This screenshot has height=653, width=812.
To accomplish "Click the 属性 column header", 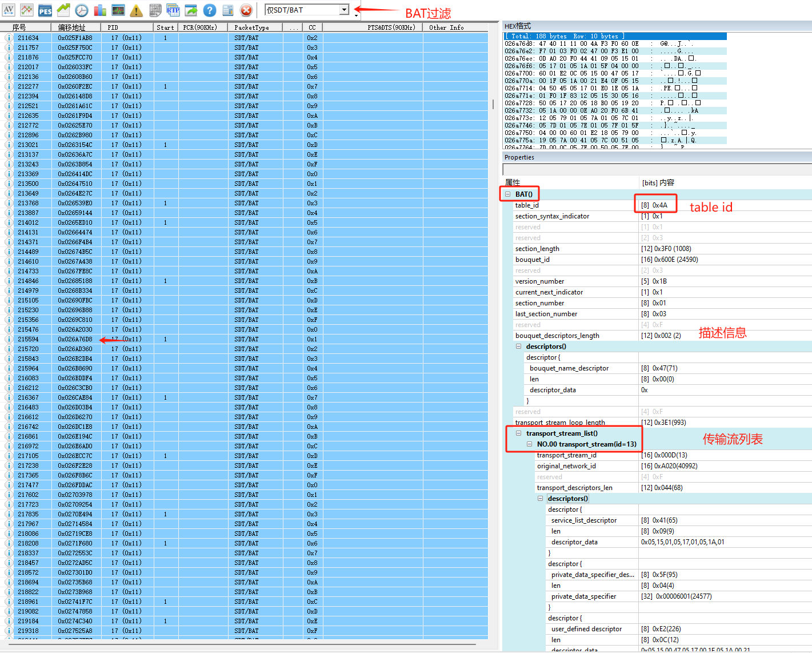I will pyautogui.click(x=570, y=182).
